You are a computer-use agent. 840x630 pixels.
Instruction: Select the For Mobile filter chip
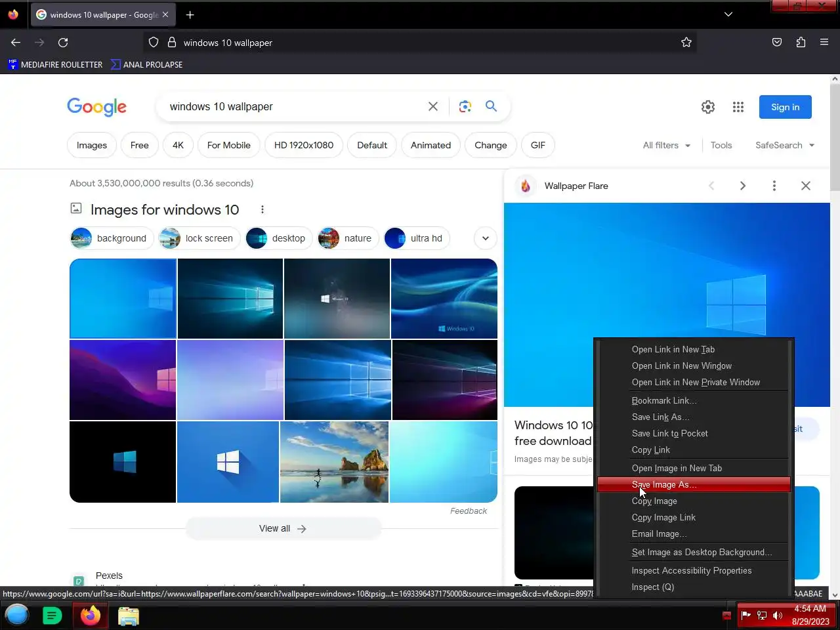(x=229, y=145)
